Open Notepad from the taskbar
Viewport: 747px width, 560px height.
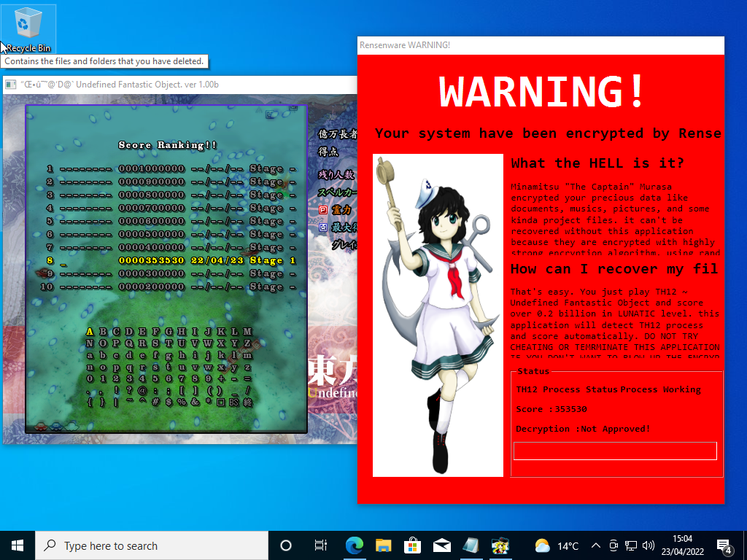click(471, 545)
